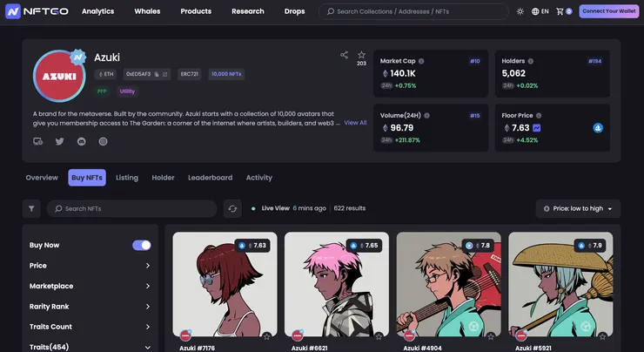Click the ETH chain label
The width and height of the screenshot is (644, 352).
point(105,74)
